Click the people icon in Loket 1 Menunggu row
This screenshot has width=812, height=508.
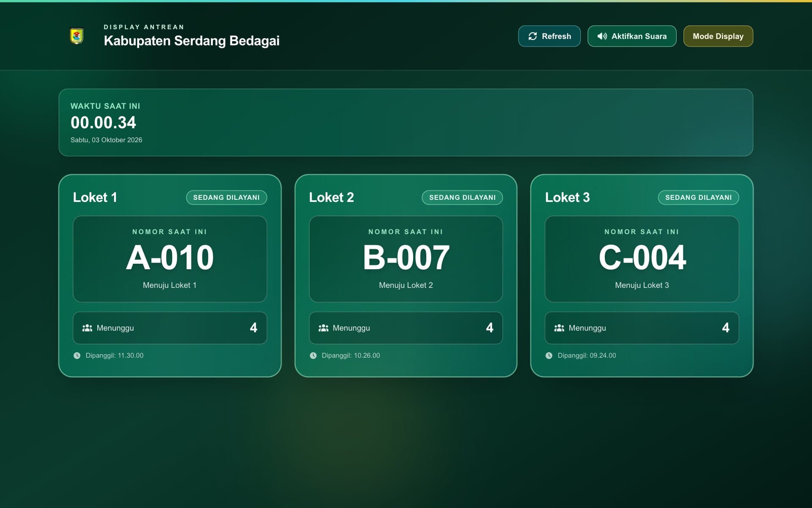(x=87, y=328)
